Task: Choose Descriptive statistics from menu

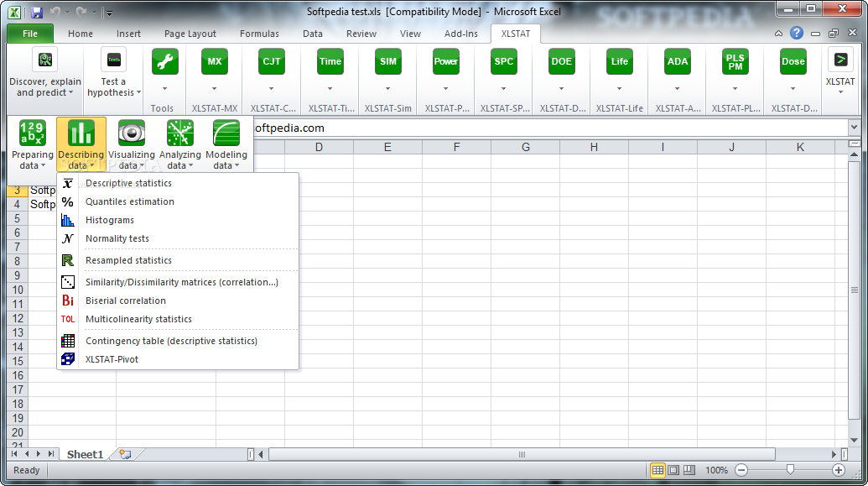Action: [x=178, y=184]
